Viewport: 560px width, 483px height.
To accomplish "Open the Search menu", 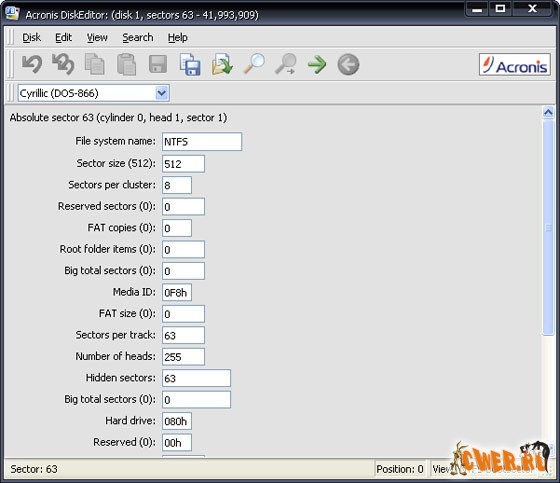I will (x=138, y=38).
